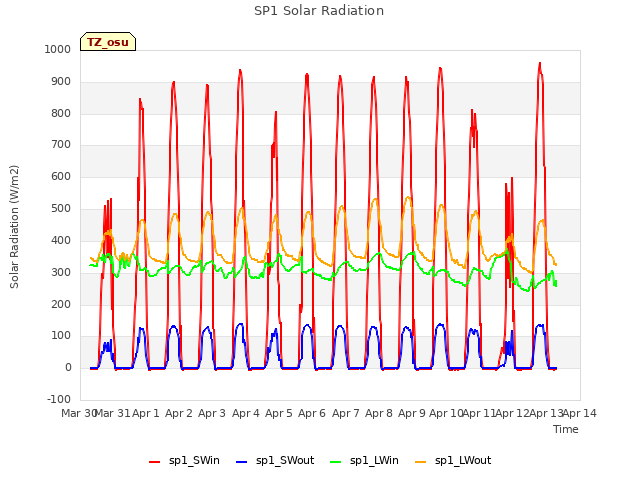Click the 900 y-axis tick label

pos(61,82)
